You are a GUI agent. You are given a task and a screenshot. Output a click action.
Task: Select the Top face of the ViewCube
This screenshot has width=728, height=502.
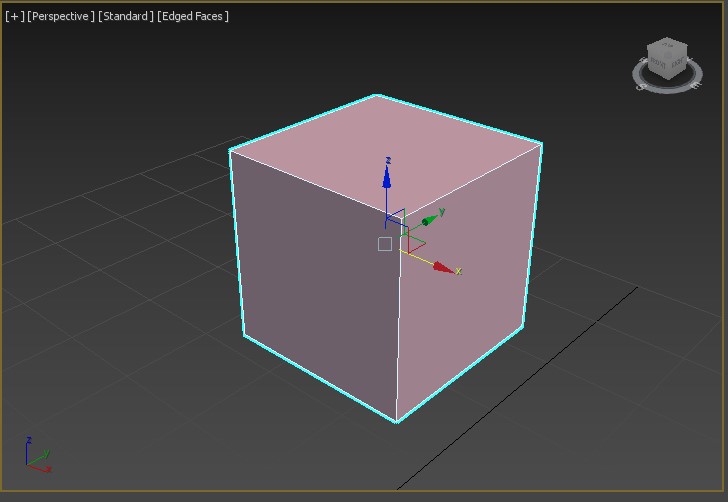[666, 46]
